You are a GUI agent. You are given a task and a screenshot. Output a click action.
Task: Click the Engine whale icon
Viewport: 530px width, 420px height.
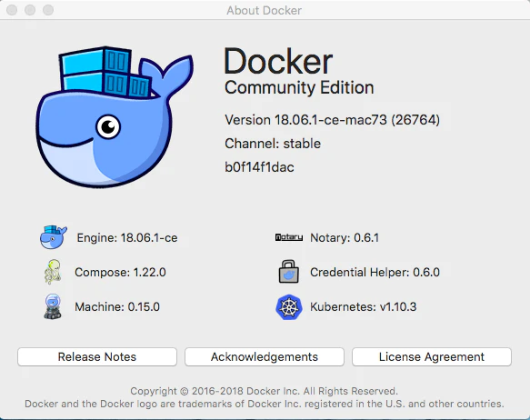pos(53,237)
